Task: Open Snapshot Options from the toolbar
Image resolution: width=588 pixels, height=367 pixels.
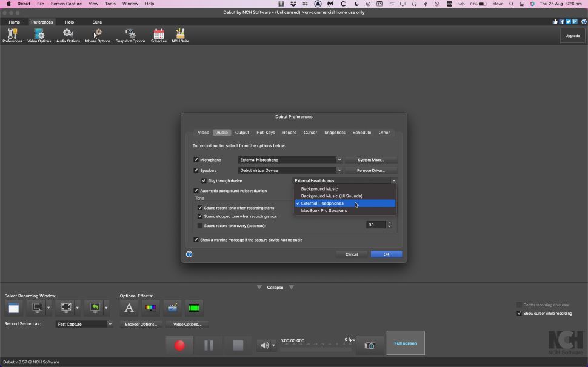Action: click(130, 35)
